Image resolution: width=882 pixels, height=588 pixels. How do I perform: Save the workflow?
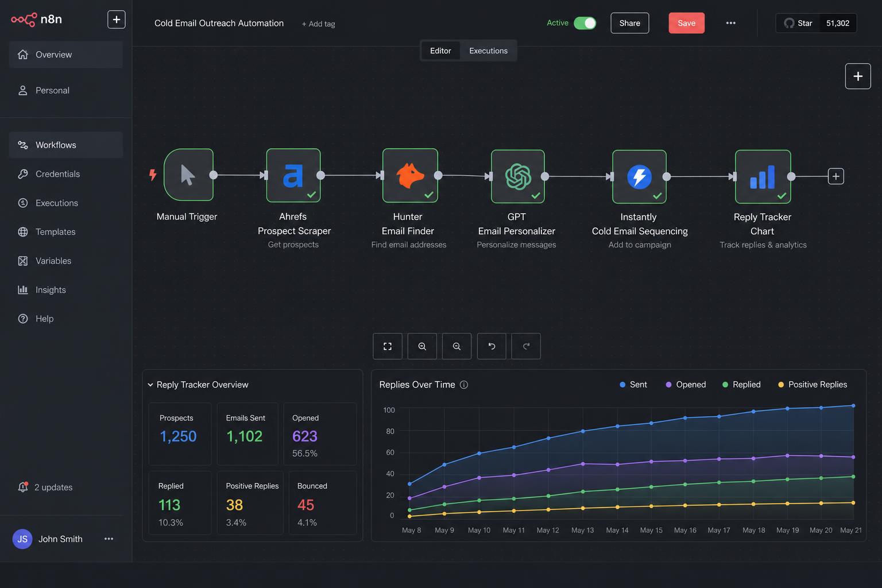click(686, 23)
